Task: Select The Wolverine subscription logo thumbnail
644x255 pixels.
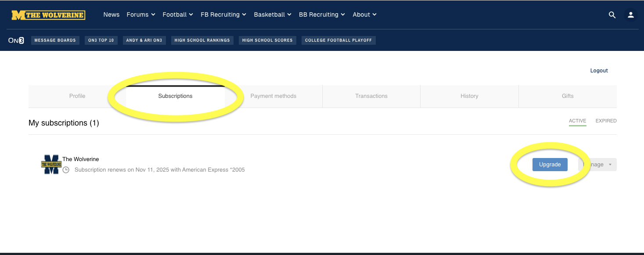Action: [51, 165]
